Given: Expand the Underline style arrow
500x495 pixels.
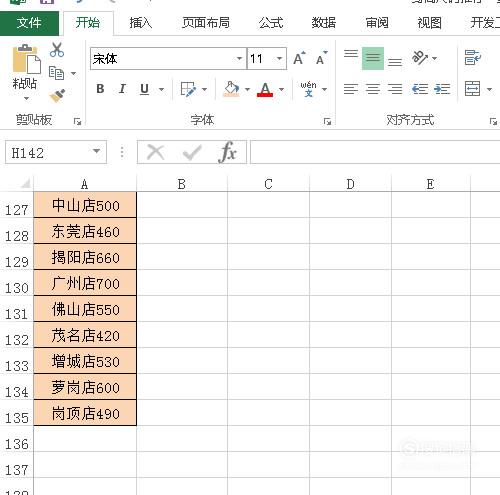Looking at the screenshot, I should click(x=161, y=89).
